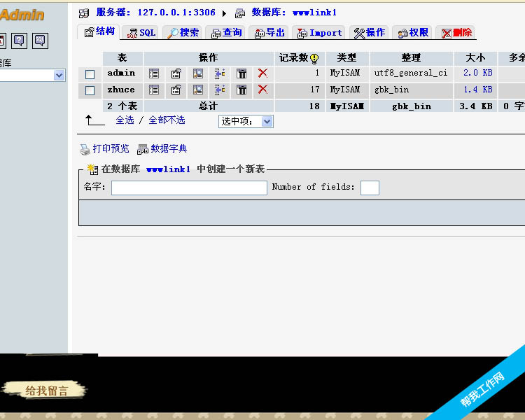Image resolution: width=525 pixels, height=420 pixels.
Task: Drop the admin table
Action: [262, 73]
